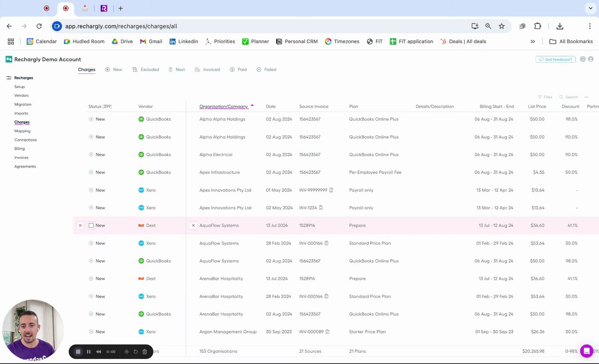Open the Calendar bookmark
Image resolution: width=599 pixels, height=364 pixels.
[x=42, y=42]
